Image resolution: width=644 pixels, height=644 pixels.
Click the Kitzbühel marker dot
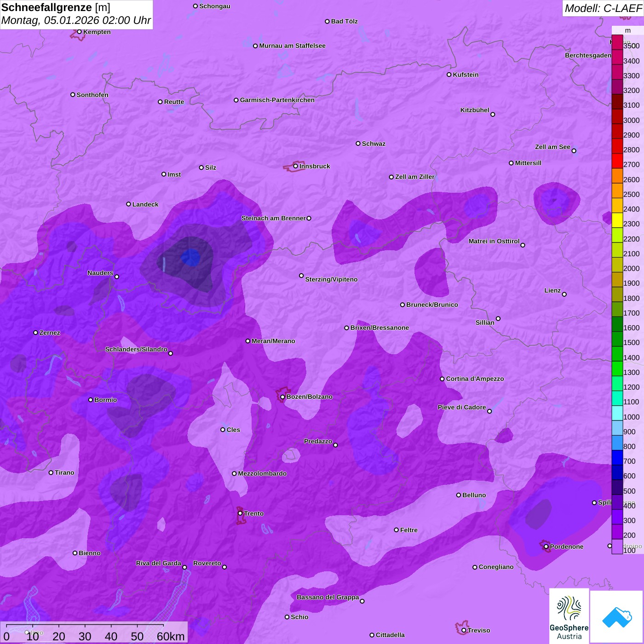click(493, 115)
